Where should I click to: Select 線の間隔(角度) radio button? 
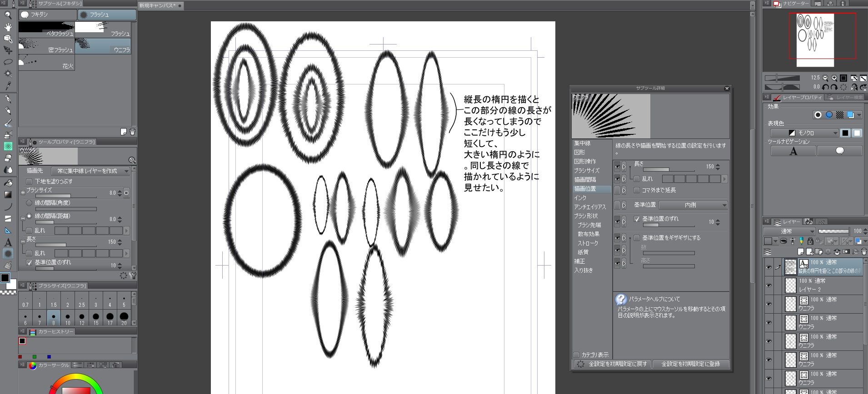(30, 203)
